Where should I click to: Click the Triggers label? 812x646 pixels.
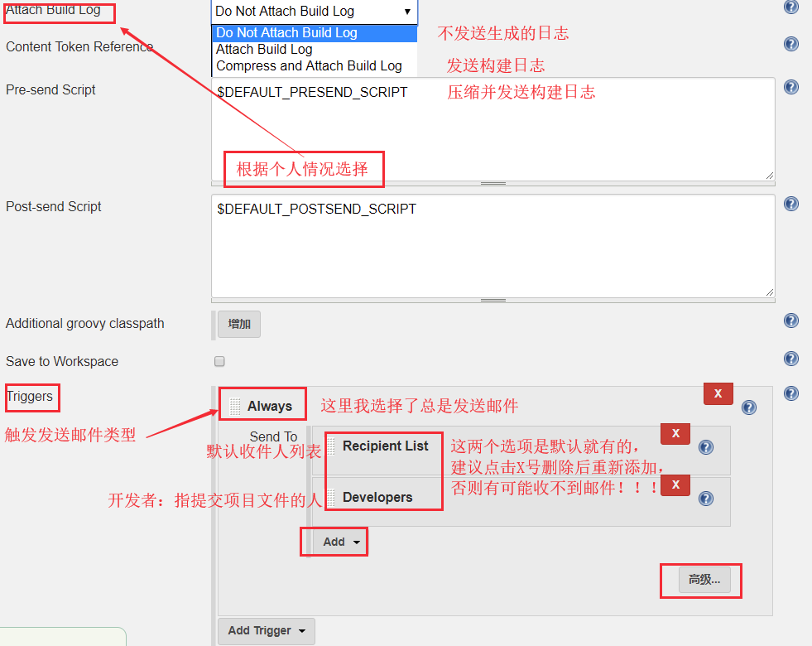30,397
